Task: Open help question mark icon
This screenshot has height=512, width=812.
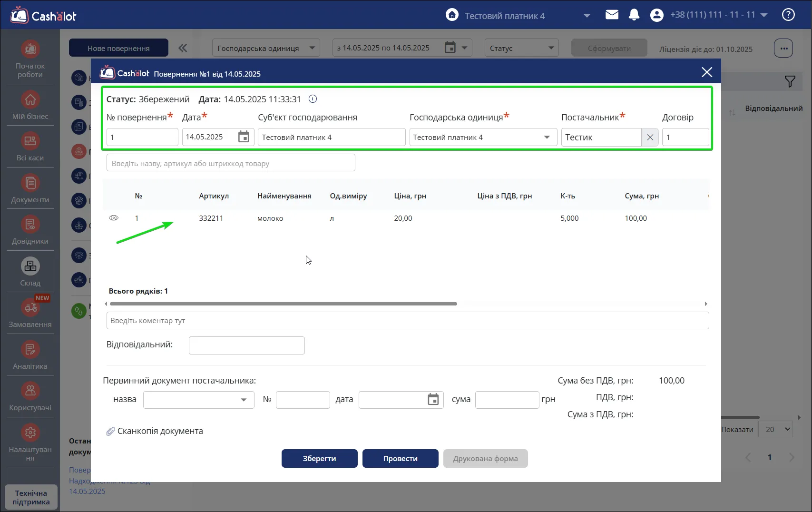Action: [x=788, y=15]
